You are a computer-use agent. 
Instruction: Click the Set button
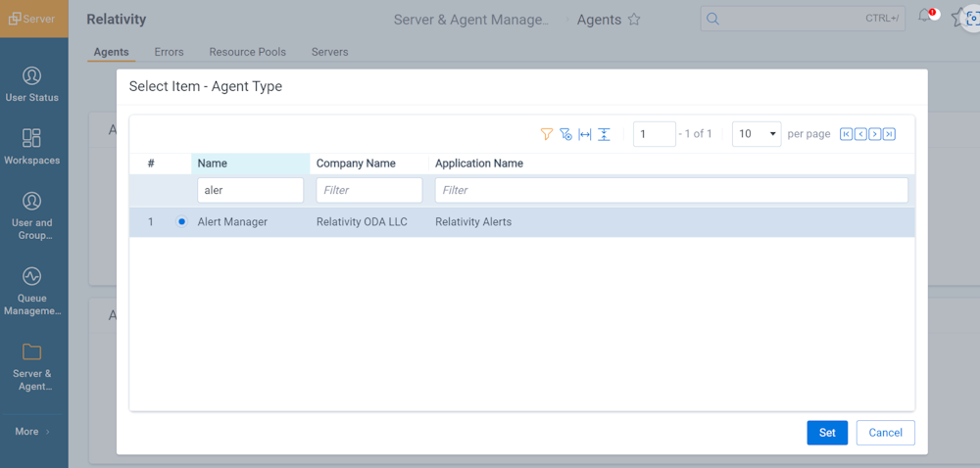(827, 433)
